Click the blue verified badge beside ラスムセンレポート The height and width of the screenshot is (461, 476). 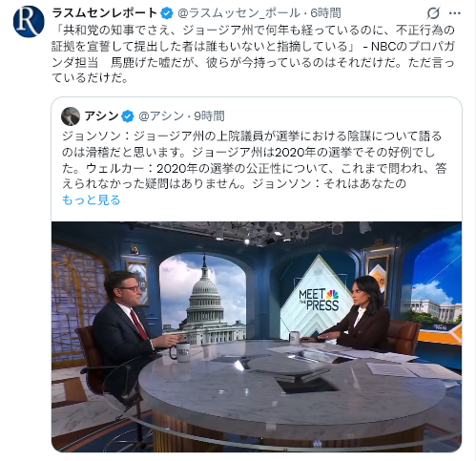coord(167,13)
